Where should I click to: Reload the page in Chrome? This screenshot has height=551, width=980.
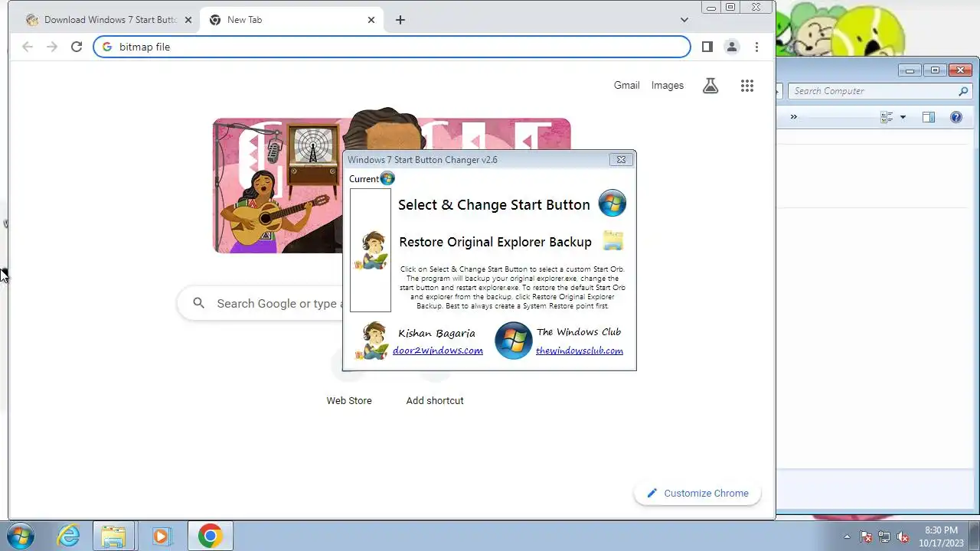(x=77, y=47)
